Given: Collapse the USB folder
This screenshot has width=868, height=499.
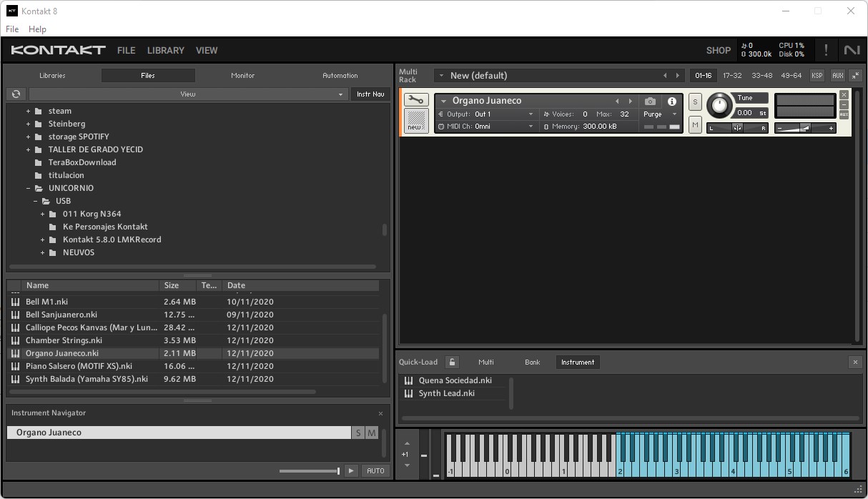Looking at the screenshot, I should 36,201.
